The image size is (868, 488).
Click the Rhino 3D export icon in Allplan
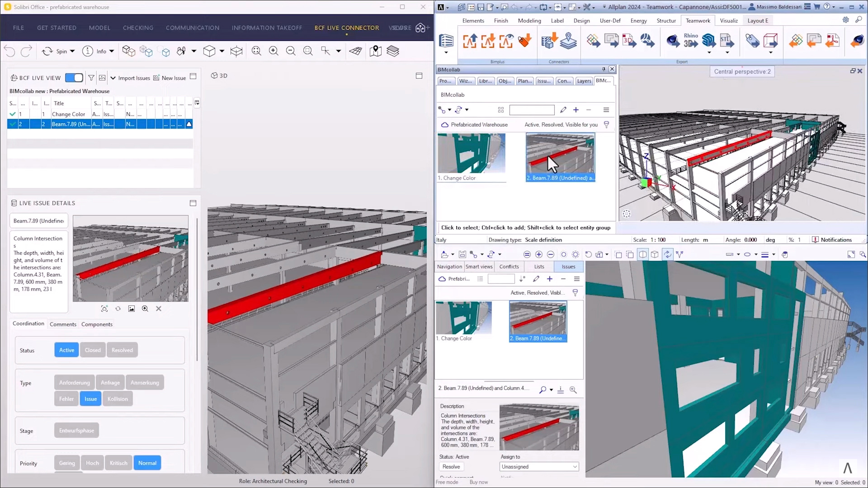(x=691, y=41)
